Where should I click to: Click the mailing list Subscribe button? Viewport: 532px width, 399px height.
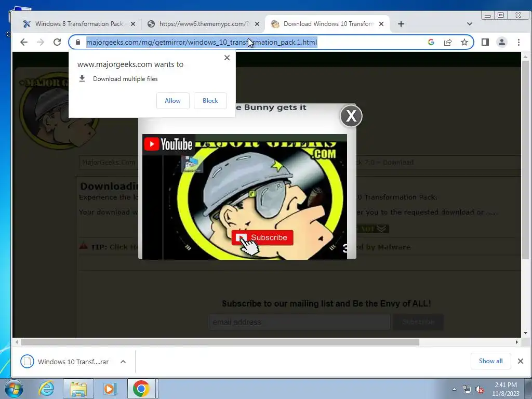[x=418, y=322]
